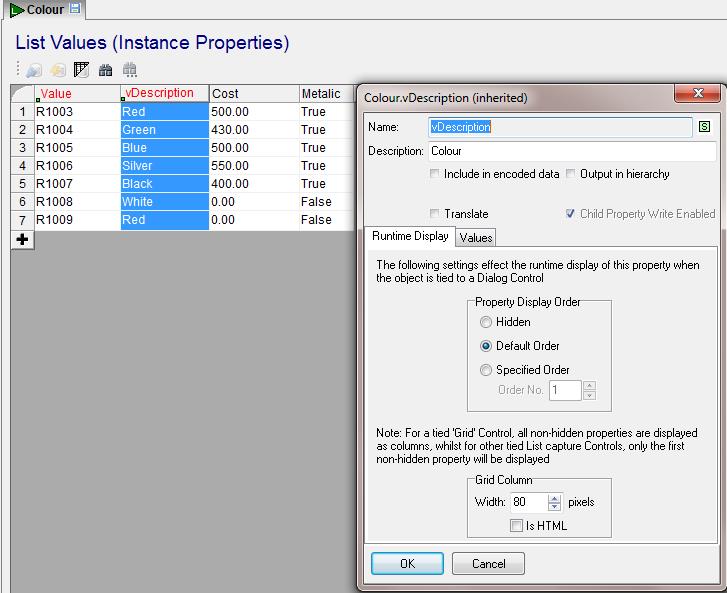Click the binoculars find icon
The width and height of the screenshot is (727, 593).
(x=105, y=70)
